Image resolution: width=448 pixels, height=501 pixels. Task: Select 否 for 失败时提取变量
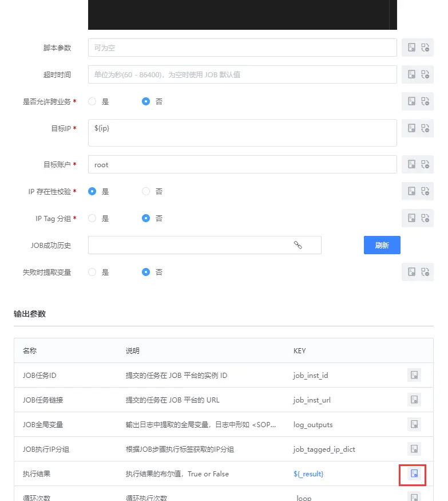coord(145,272)
